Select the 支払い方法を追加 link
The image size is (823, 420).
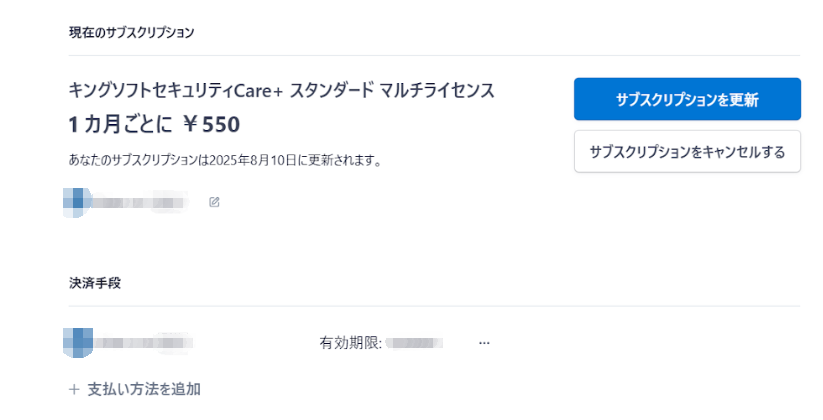tap(144, 389)
